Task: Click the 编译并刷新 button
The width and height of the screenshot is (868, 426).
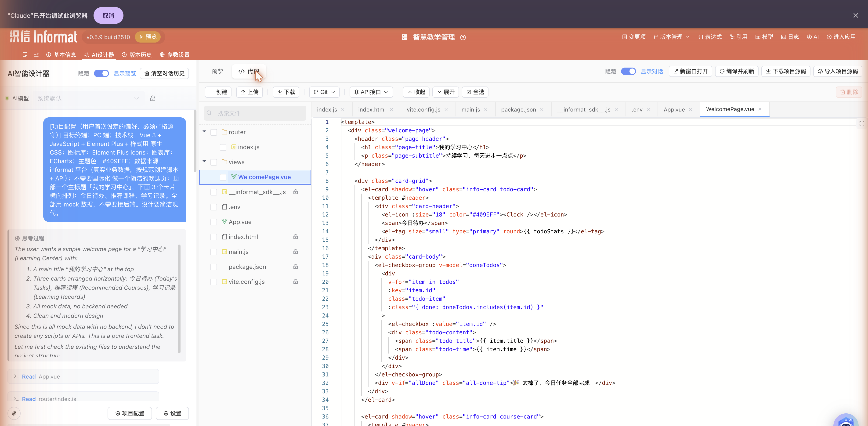Action: (x=737, y=72)
